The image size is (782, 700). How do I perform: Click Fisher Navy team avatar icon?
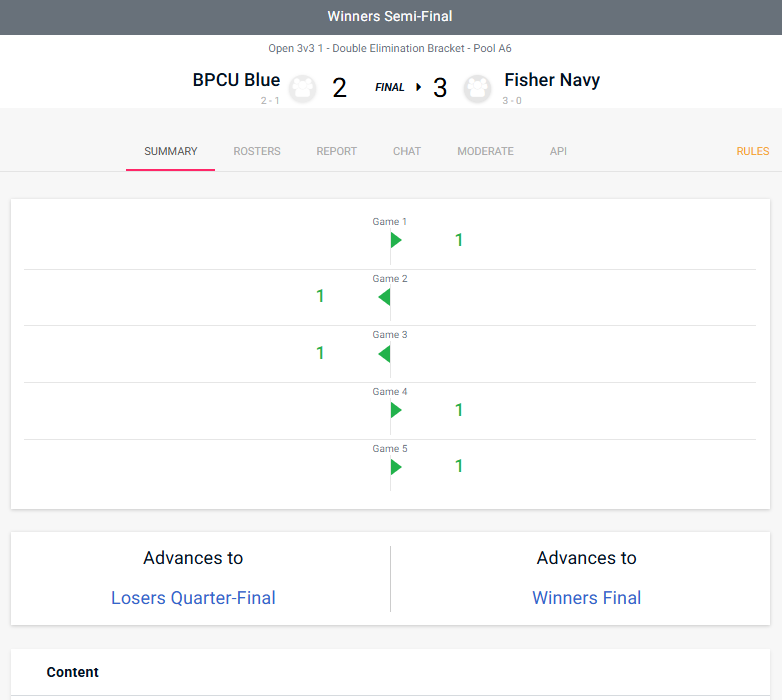tap(477, 89)
